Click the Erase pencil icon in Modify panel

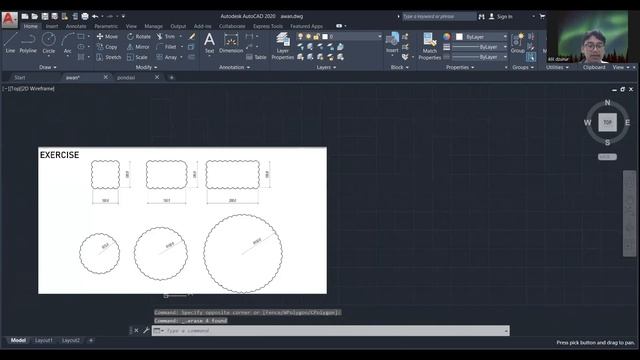pos(191,36)
